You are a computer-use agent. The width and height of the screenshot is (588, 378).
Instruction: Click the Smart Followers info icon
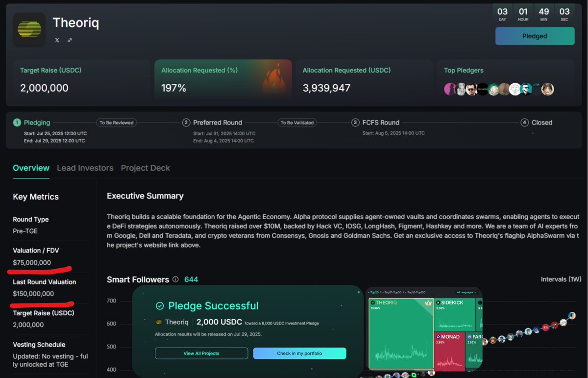coord(175,279)
